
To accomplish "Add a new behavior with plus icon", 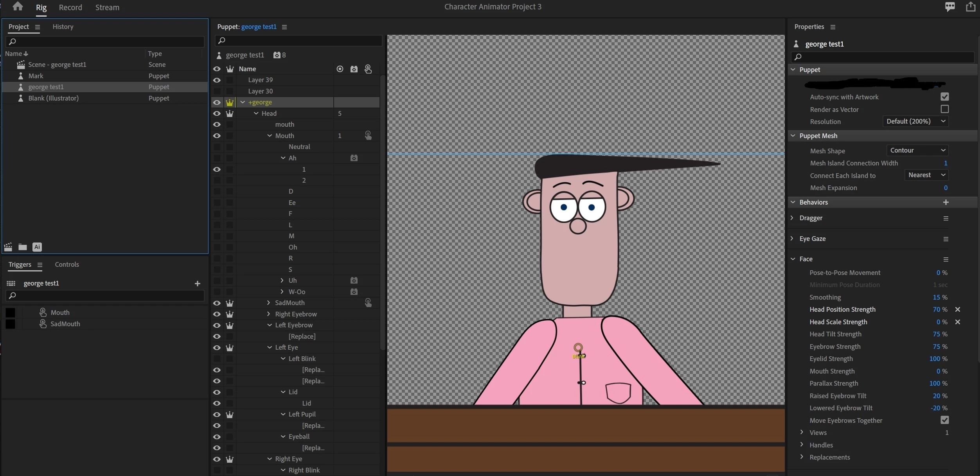I will point(946,202).
